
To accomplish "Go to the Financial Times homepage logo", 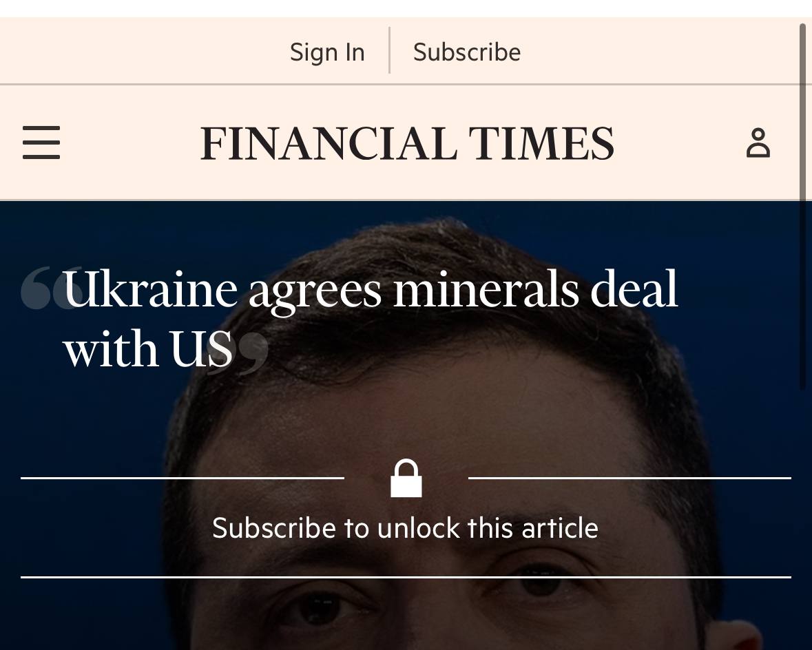I will click(406, 143).
